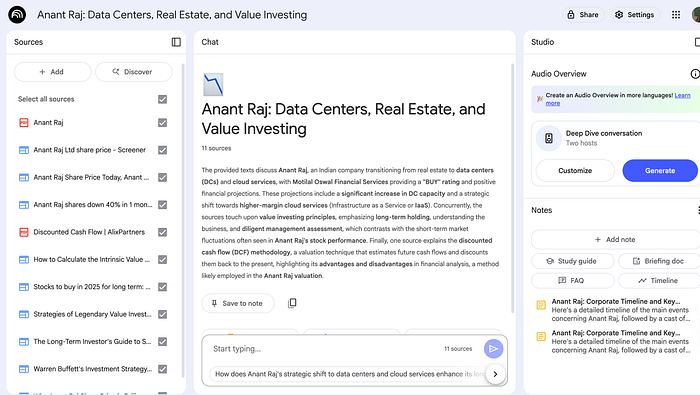The width and height of the screenshot is (700, 395).
Task: Open the Settings menu
Action: pyautogui.click(x=634, y=15)
